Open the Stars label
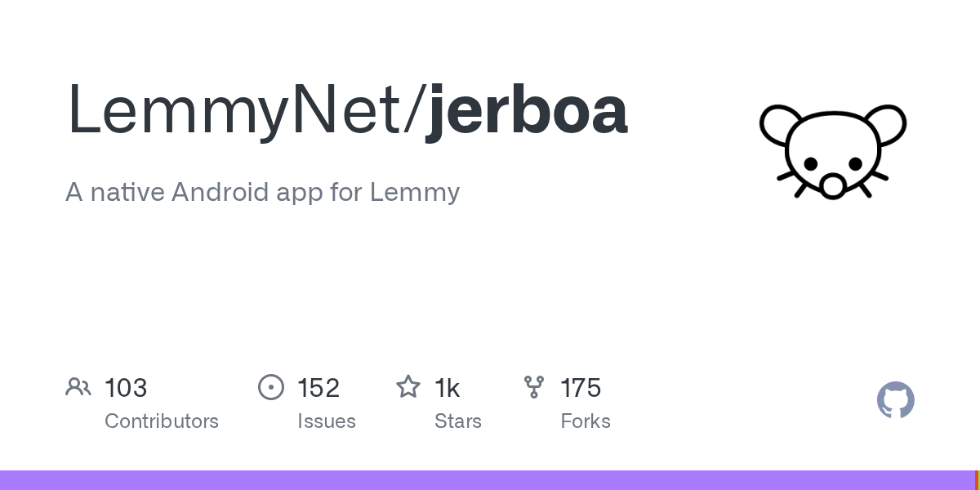Image resolution: width=980 pixels, height=490 pixels. [x=458, y=421]
